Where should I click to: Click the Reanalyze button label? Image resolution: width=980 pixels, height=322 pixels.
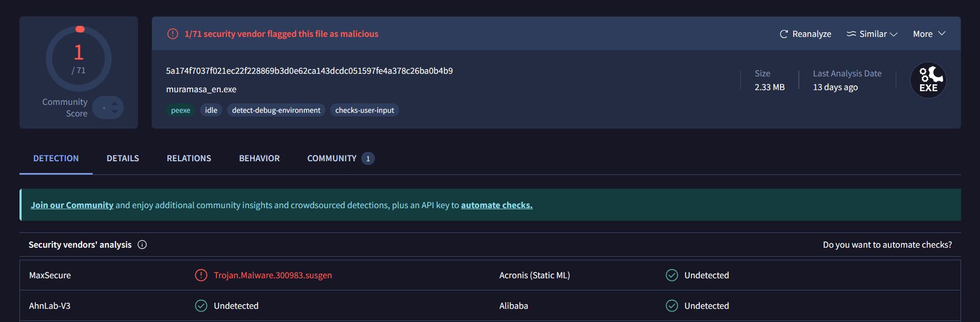tap(811, 34)
